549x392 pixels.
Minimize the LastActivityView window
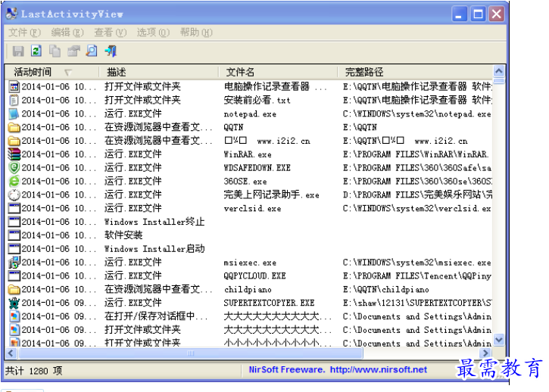[x=459, y=14]
